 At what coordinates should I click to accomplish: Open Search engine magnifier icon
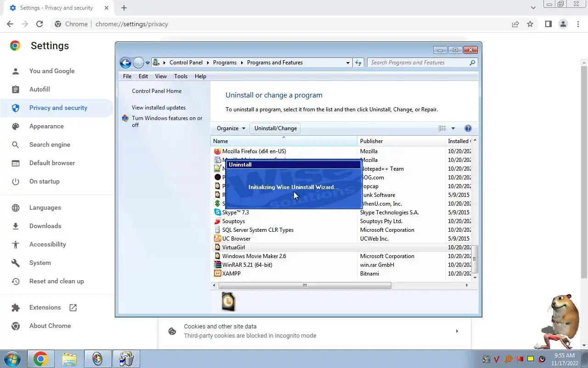[x=16, y=144]
